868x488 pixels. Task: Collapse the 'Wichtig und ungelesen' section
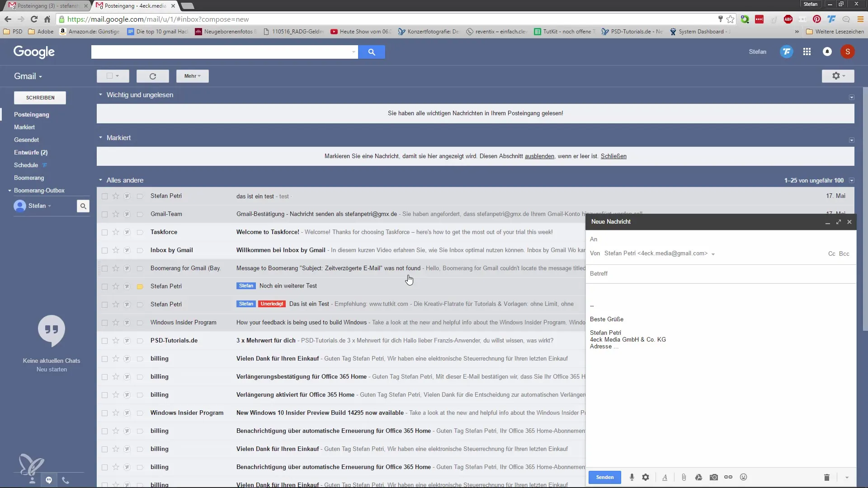(x=101, y=95)
